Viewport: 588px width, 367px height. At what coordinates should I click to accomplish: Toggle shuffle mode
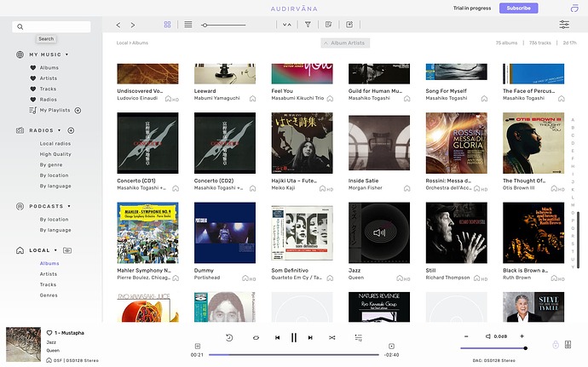point(331,338)
